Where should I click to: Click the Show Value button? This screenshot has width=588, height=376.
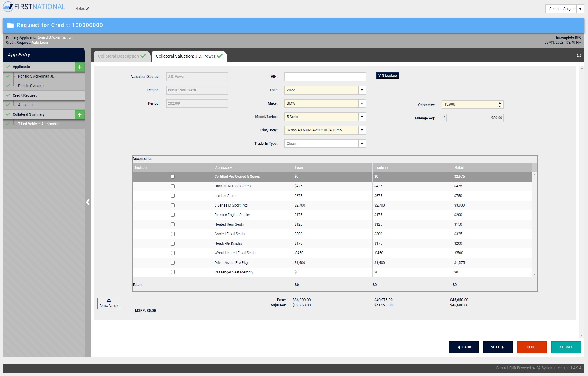coord(109,303)
